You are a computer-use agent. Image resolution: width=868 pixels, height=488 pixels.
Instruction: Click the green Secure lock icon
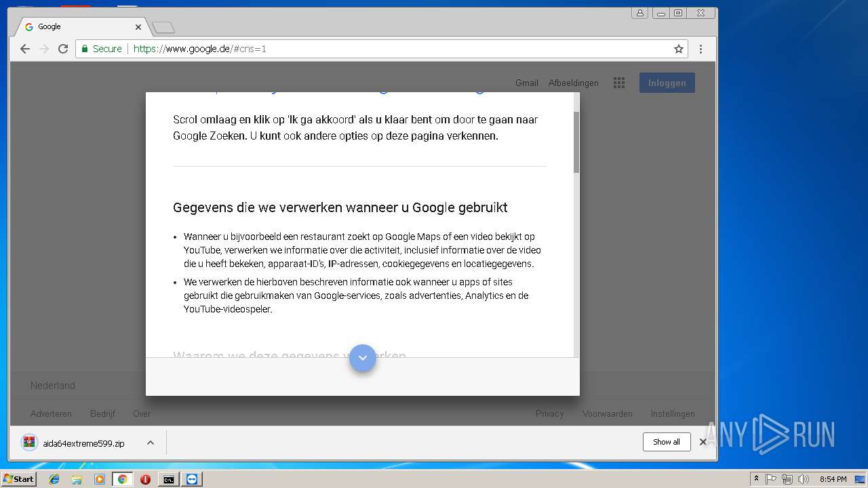(x=85, y=49)
